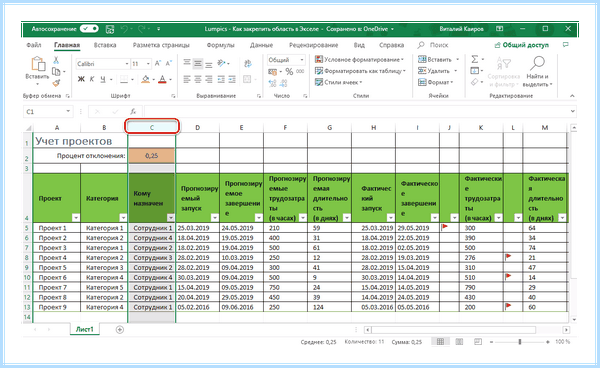600x368 pixels.
Task: Toggle the Middle Align icon
Action: 197,63
